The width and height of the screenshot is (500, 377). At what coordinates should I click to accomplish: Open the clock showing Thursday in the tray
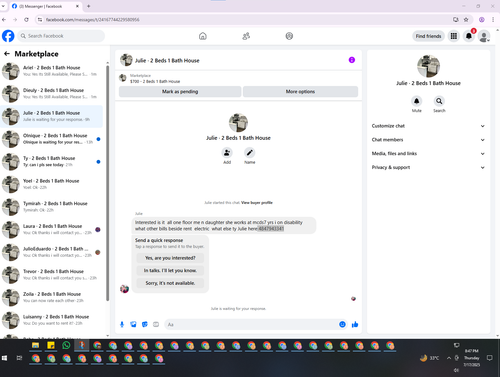coord(471,358)
